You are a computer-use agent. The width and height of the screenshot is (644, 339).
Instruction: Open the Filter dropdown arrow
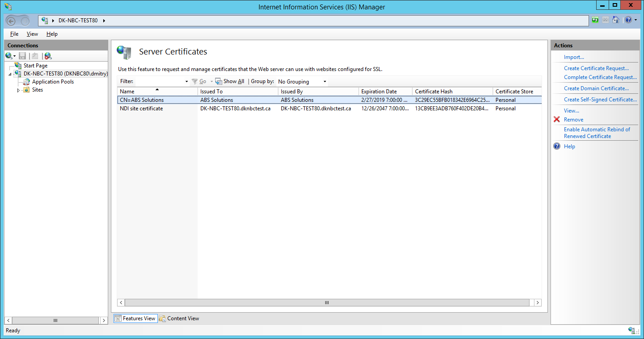pos(186,81)
